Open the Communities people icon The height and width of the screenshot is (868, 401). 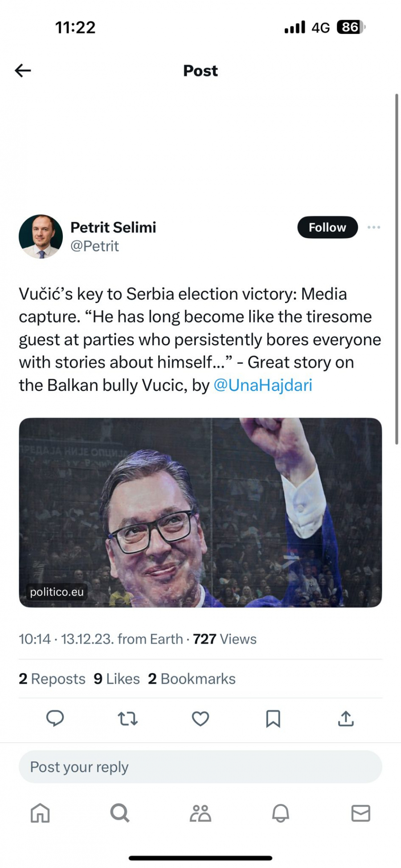[x=200, y=813]
